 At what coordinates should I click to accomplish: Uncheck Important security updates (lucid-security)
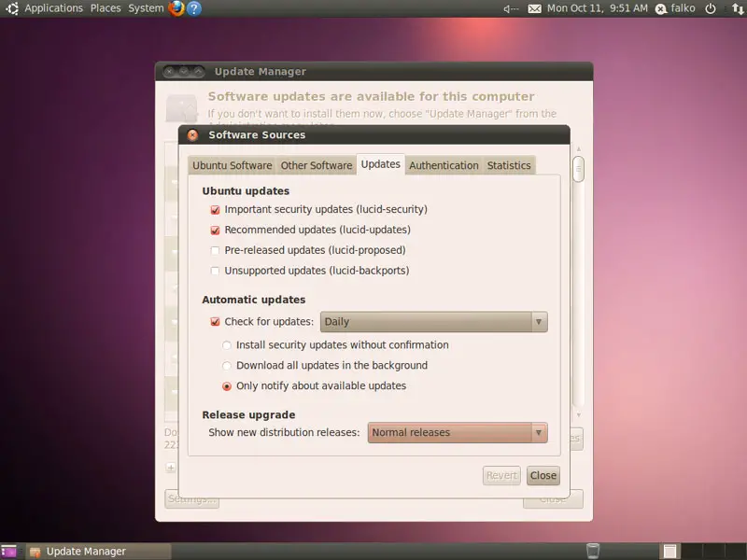[215, 209]
